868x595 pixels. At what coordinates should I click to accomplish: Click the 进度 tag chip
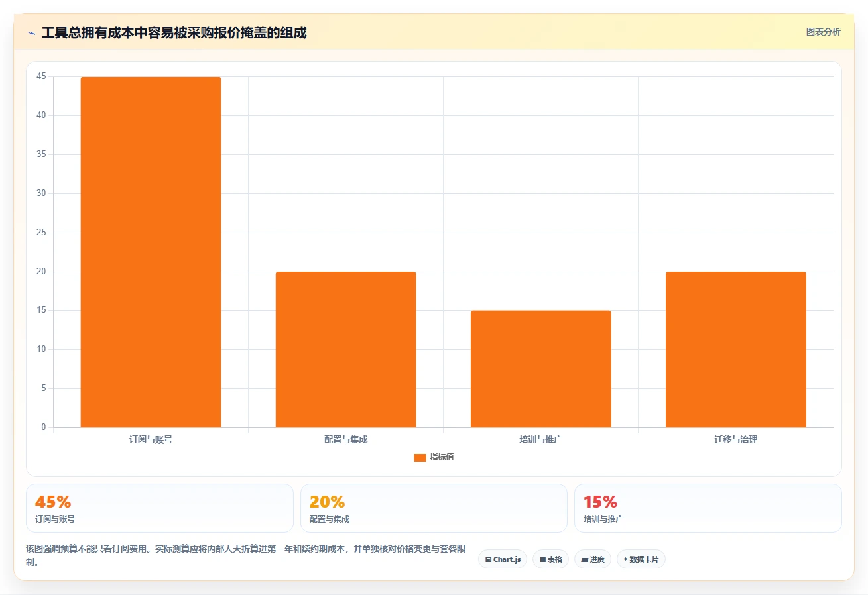593,559
